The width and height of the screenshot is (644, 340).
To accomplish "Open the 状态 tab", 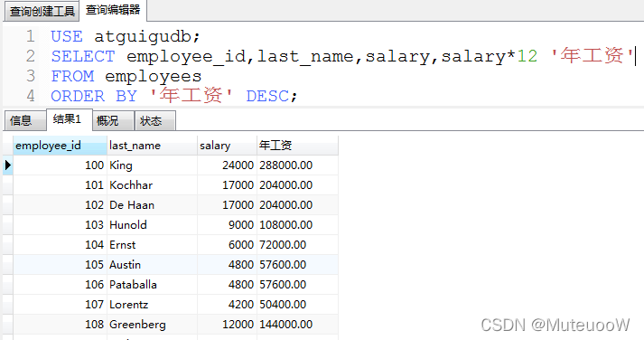I will 154,120.
